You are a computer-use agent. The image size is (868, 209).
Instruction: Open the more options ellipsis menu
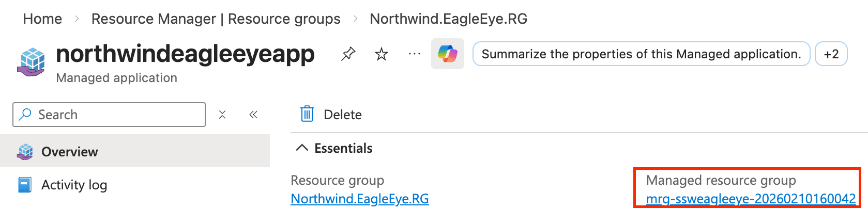[415, 54]
